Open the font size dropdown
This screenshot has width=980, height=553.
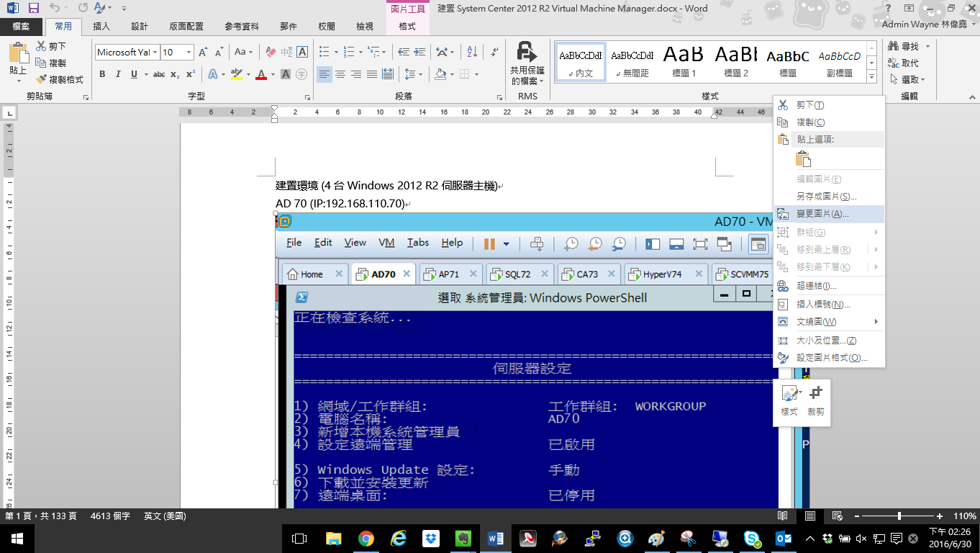click(189, 53)
